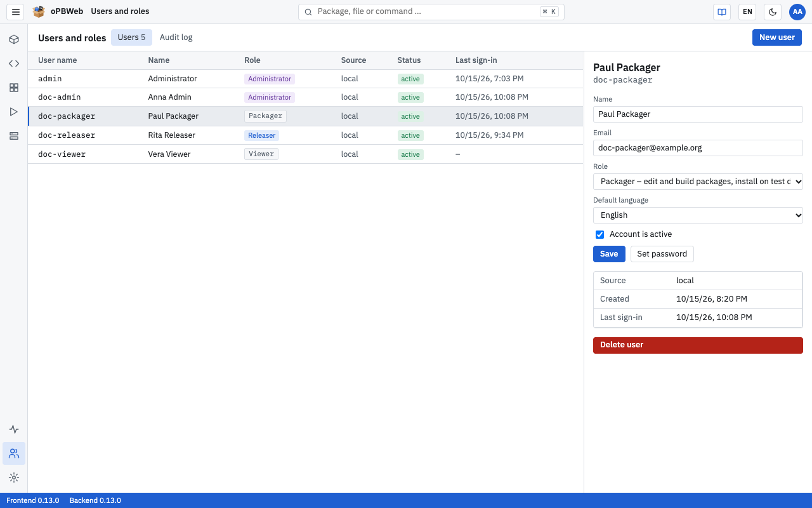This screenshot has height=508, width=812.
Task: Switch to the Users tab
Action: coord(131,37)
